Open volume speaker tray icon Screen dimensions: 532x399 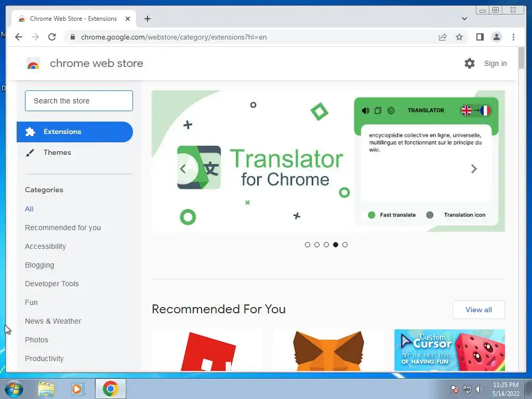click(x=479, y=389)
